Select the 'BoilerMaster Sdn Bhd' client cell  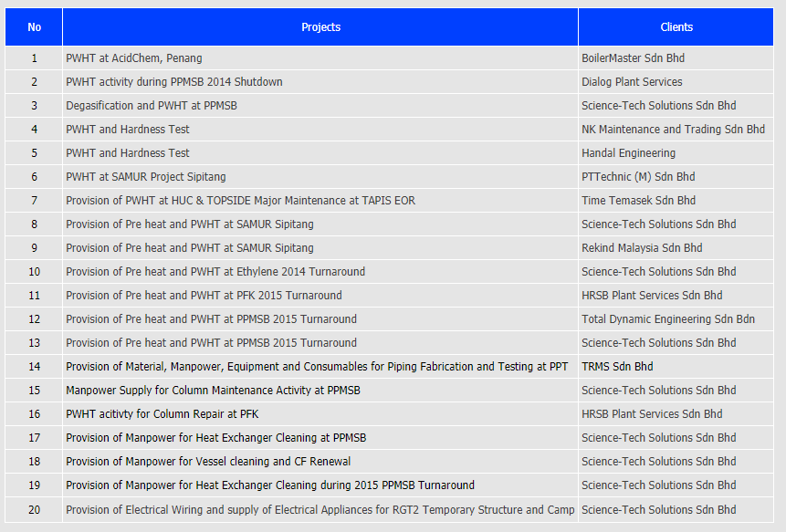pos(633,58)
